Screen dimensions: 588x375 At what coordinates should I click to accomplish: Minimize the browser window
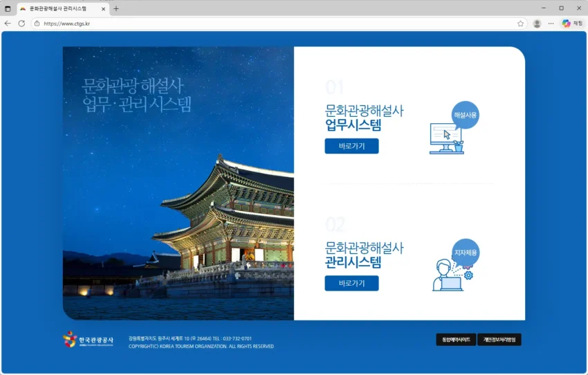tap(544, 8)
